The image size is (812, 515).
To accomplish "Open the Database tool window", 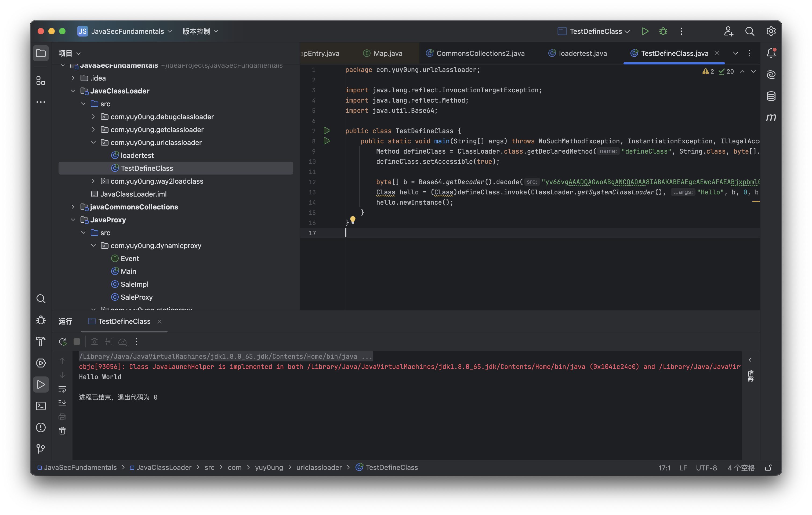I will coord(771,96).
